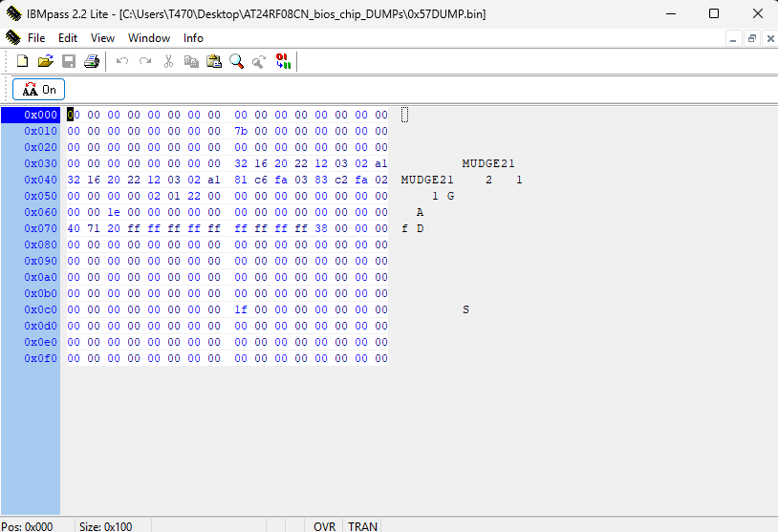Click MUDGE21 text in row 0x040
The height and width of the screenshot is (532, 778).
tap(427, 180)
